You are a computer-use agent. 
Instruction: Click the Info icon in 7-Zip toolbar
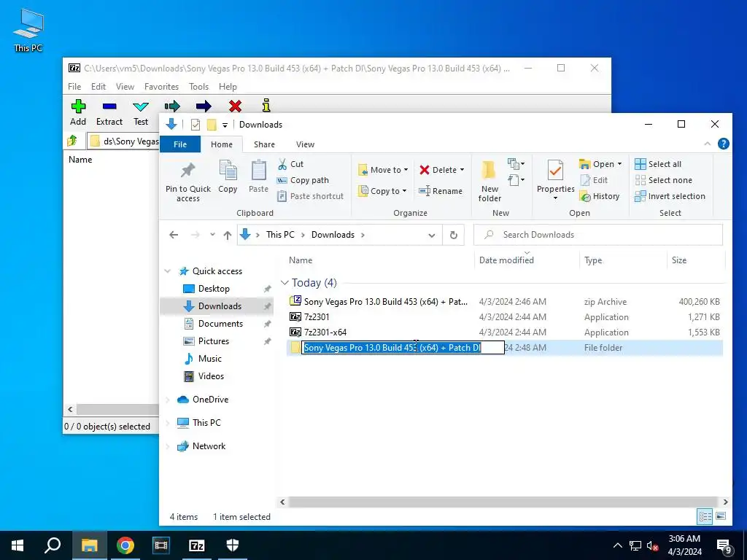(266, 105)
